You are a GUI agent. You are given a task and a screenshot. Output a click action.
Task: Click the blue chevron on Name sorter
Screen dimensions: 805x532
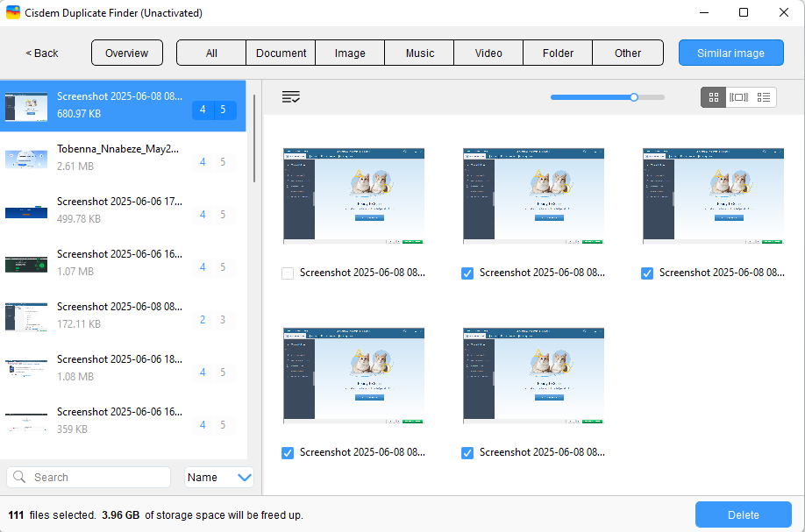point(245,477)
